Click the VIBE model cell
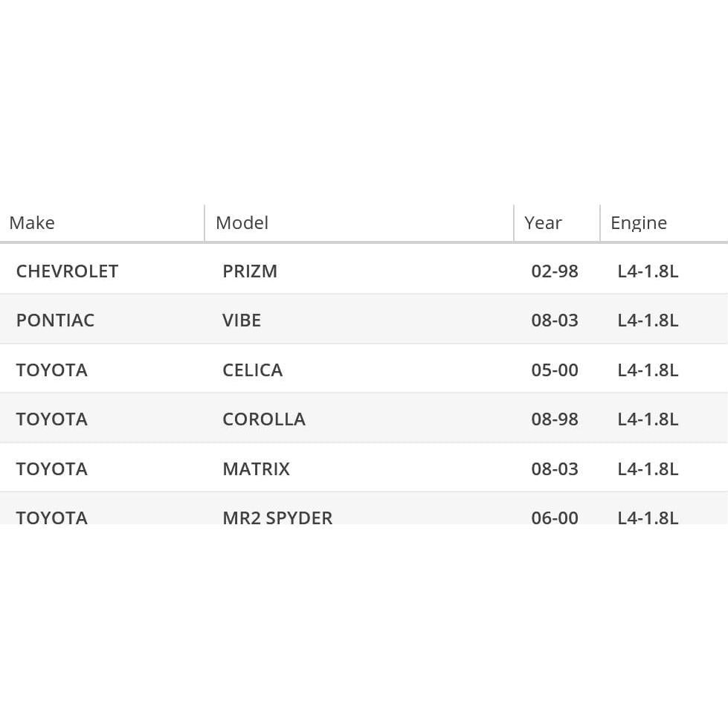Viewport: 728px width, 728px height. point(242,320)
